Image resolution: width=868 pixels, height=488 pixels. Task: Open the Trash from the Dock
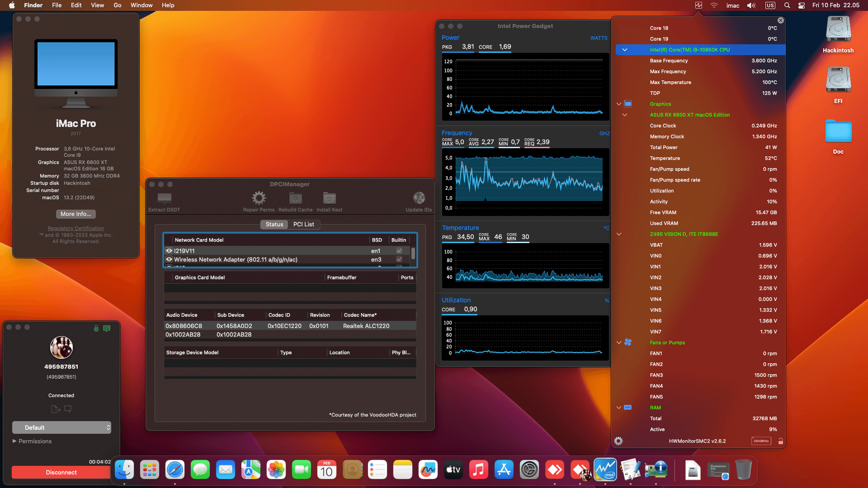tap(744, 470)
